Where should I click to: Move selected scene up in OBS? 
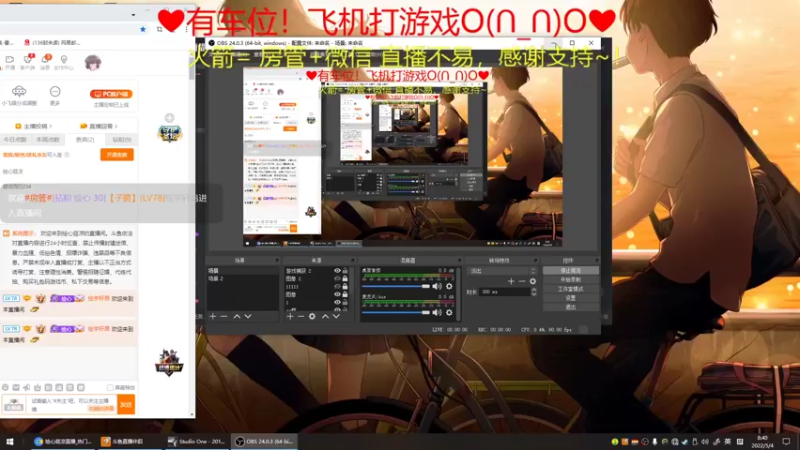click(x=237, y=316)
